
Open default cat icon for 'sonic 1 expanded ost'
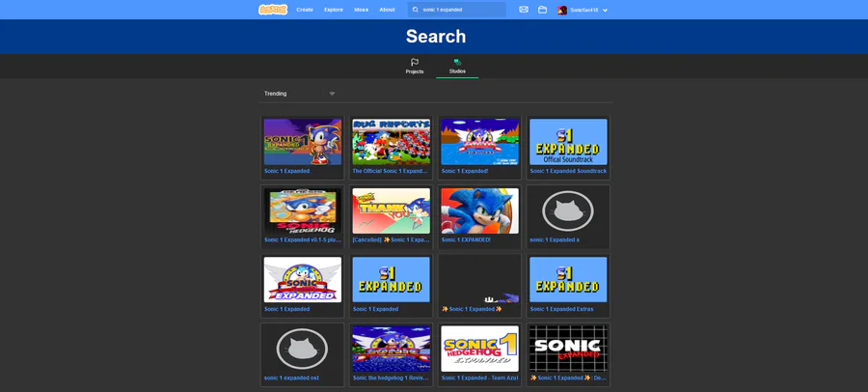pyautogui.click(x=302, y=349)
